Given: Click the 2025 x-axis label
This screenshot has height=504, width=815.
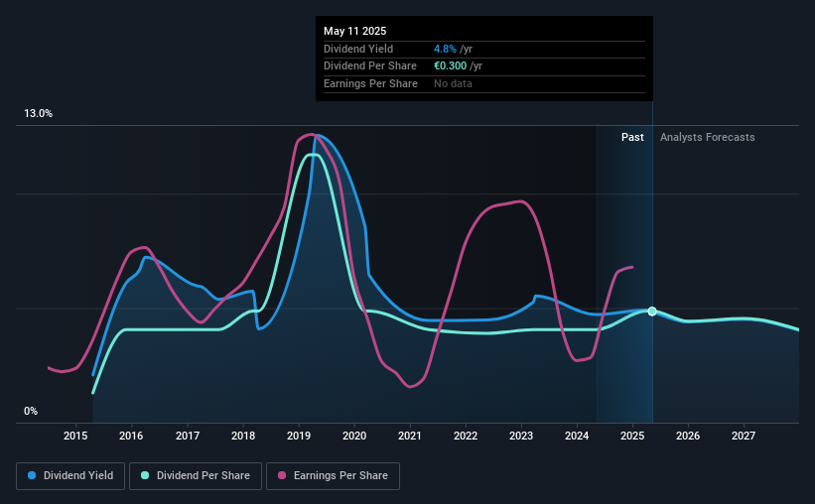Looking at the screenshot, I should click(x=632, y=436).
